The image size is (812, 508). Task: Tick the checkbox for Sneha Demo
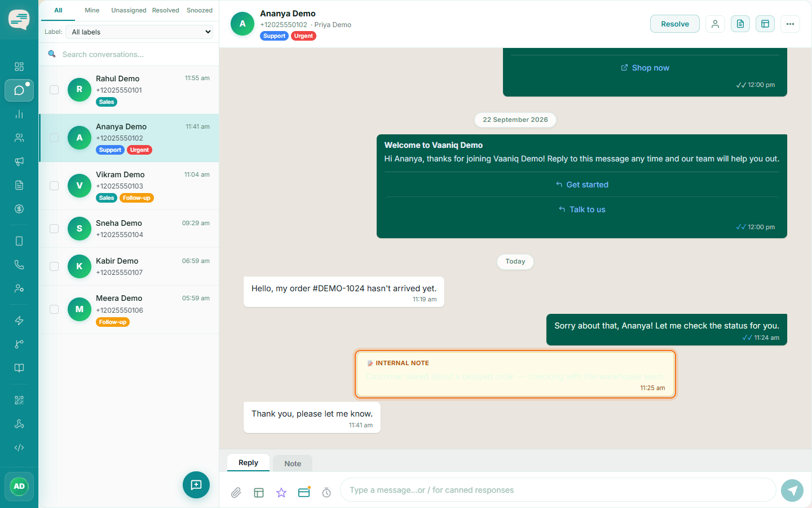click(x=54, y=229)
